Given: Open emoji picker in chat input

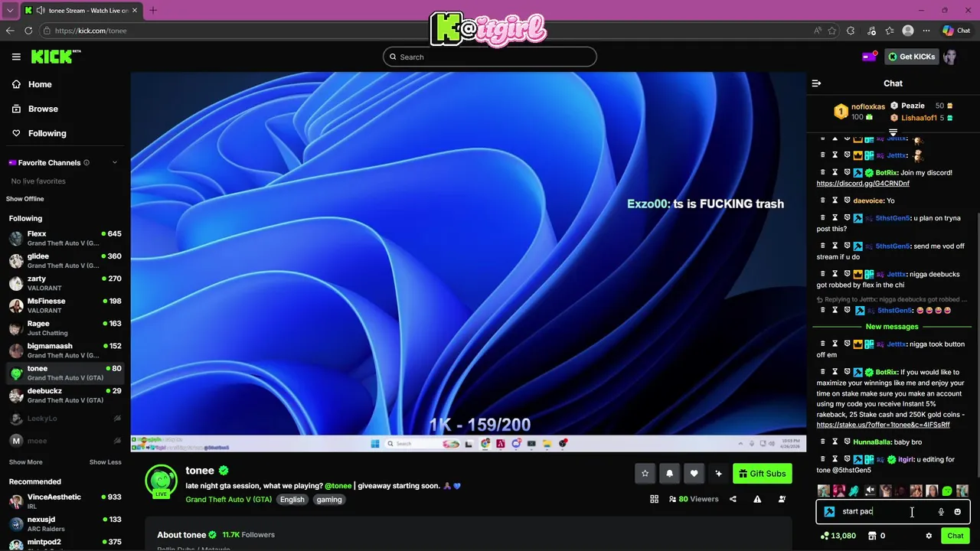Looking at the screenshot, I should (957, 511).
